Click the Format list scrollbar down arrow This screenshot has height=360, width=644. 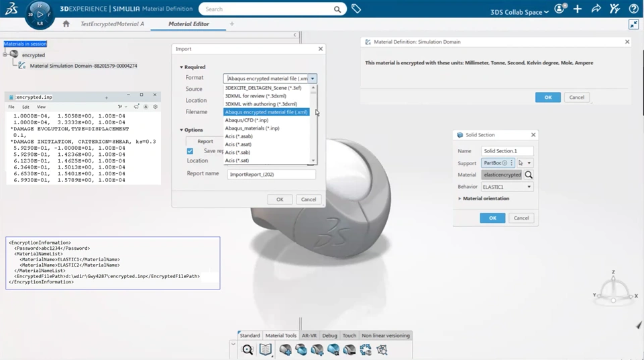[313, 161]
